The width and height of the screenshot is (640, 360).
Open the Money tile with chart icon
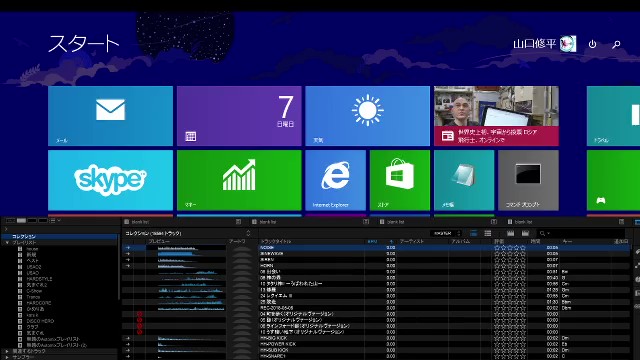239,180
